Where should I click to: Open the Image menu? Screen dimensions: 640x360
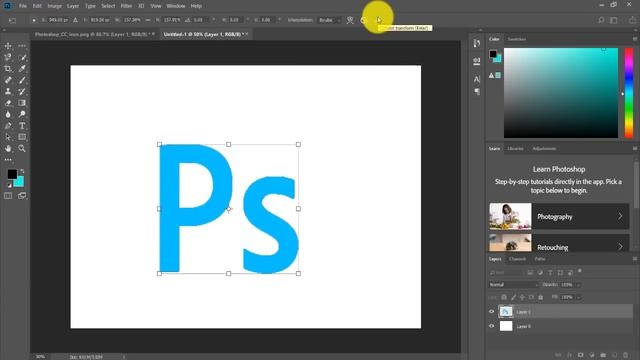pos(54,6)
